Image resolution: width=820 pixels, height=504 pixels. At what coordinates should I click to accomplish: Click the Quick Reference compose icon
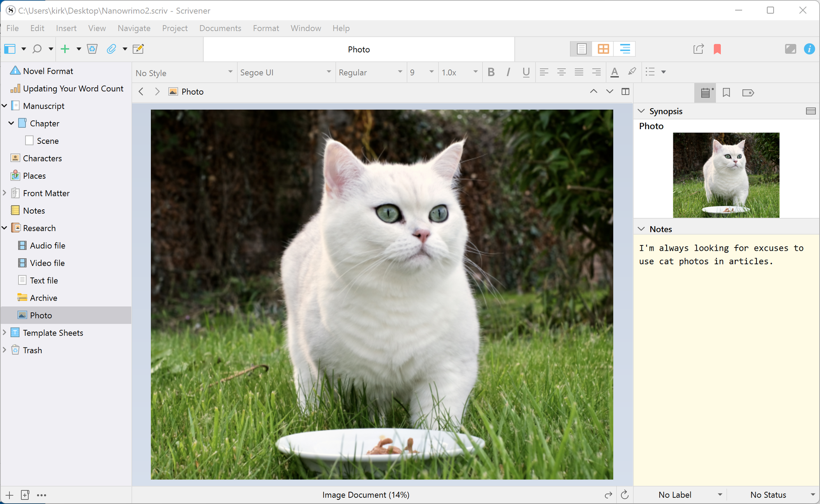point(138,49)
